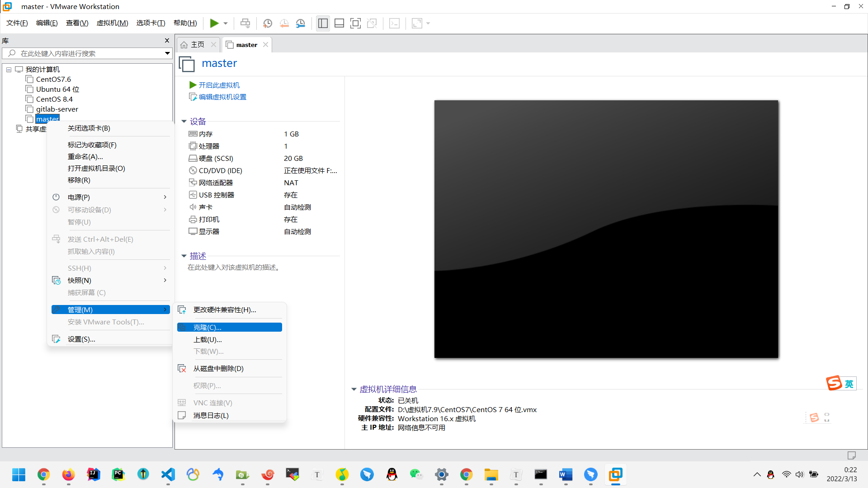Open the 选项卡(T) menu

151,23
